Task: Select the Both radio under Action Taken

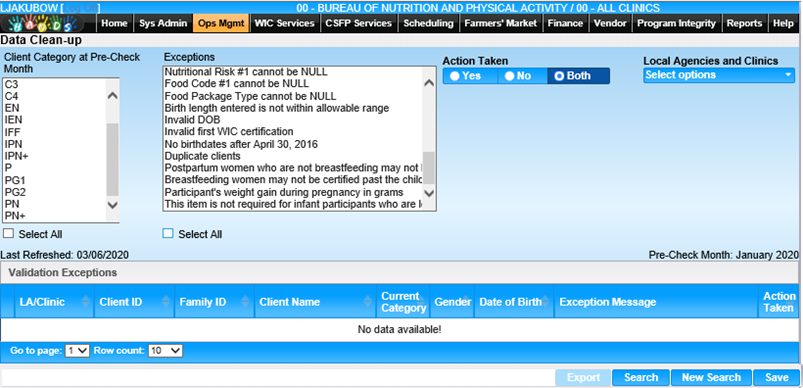Action: click(559, 76)
